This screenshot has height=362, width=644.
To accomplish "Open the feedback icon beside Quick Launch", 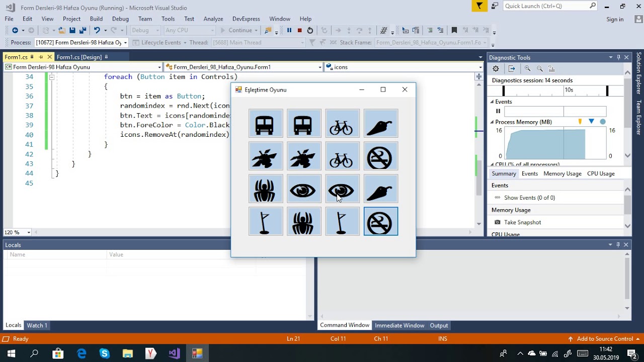I will tap(495, 6).
